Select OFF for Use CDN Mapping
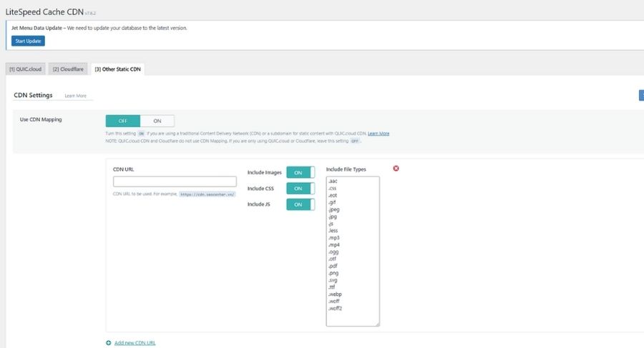This screenshot has height=348, width=644. [123, 121]
